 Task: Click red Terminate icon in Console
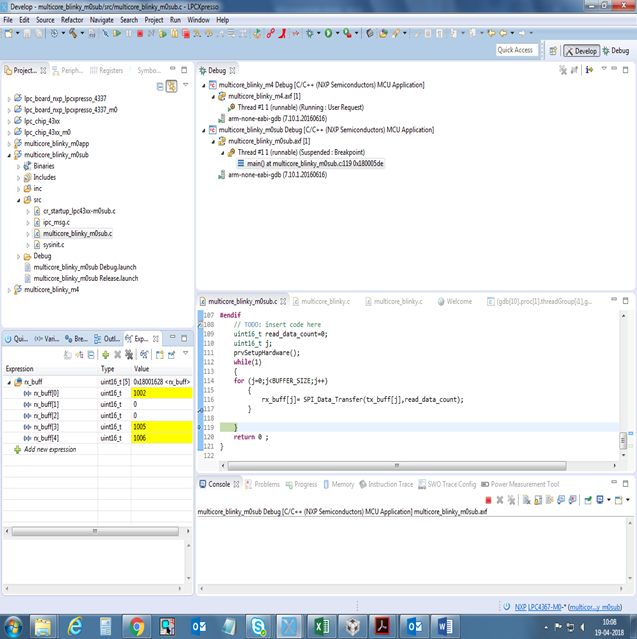[x=488, y=500]
